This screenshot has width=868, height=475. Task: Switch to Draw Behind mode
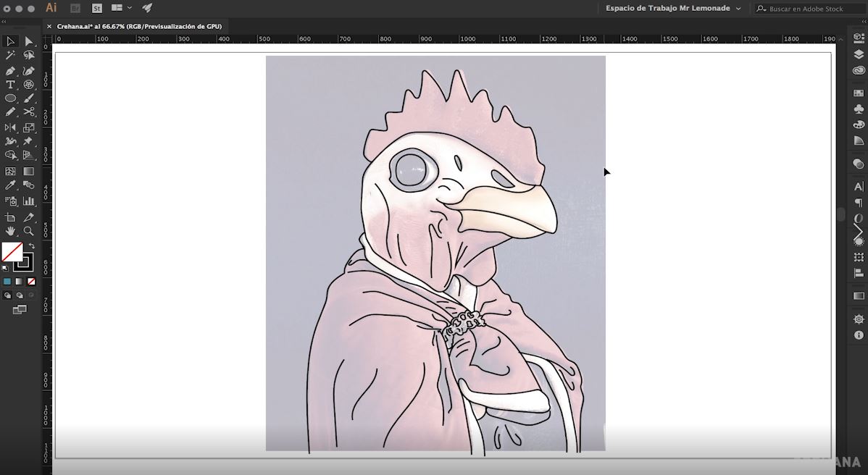20,295
